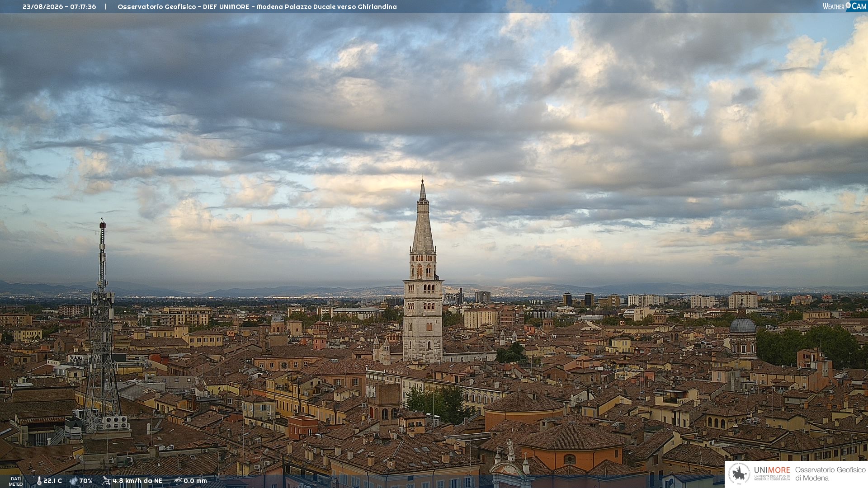Click the UNIMORE wordmark text
Image resolution: width=868 pixels, height=488 pixels.
point(772,470)
